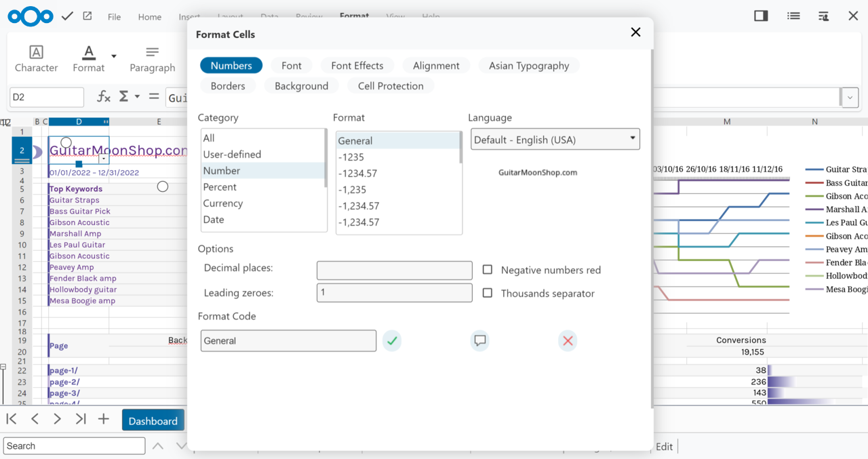Screen dimensions: 868x459
Task: Go to previous sheet arrow
Action: click(35, 419)
